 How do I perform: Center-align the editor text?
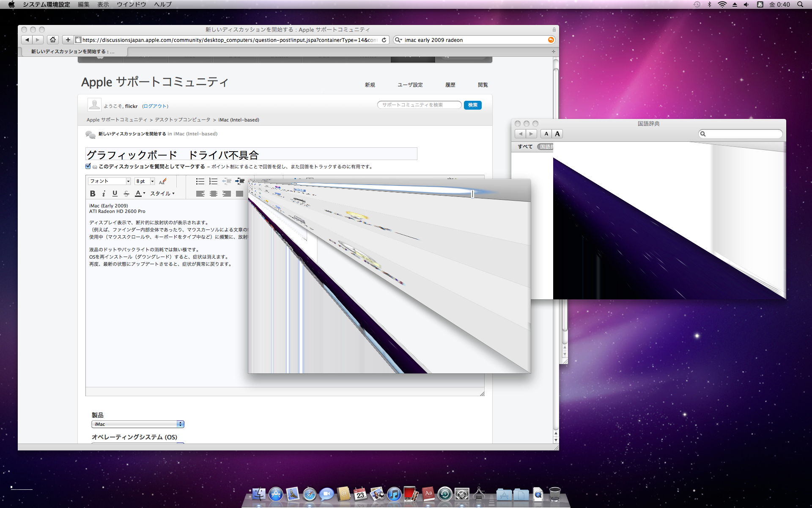pos(214,193)
